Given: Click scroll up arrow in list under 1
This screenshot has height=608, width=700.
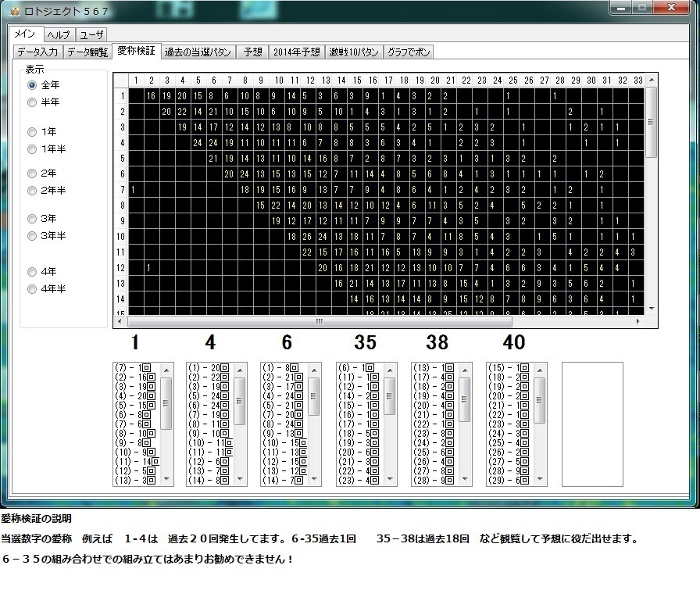Looking at the screenshot, I should (x=166, y=370).
